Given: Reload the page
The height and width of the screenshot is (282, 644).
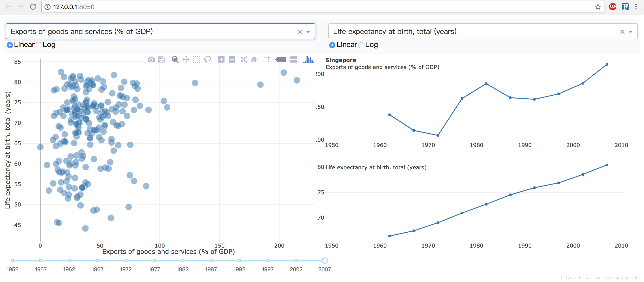Looking at the screenshot, I should coord(33,7).
